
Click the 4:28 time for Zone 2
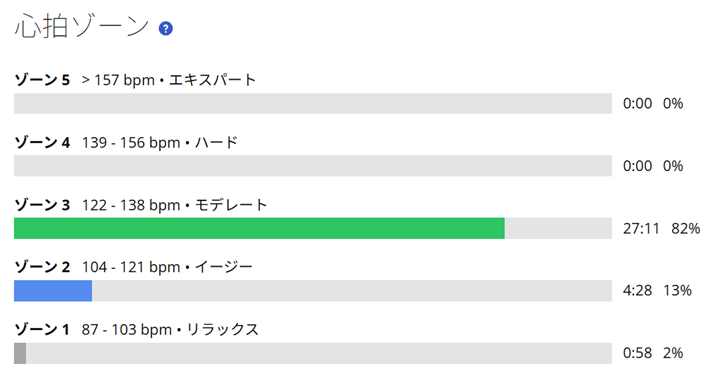click(637, 291)
